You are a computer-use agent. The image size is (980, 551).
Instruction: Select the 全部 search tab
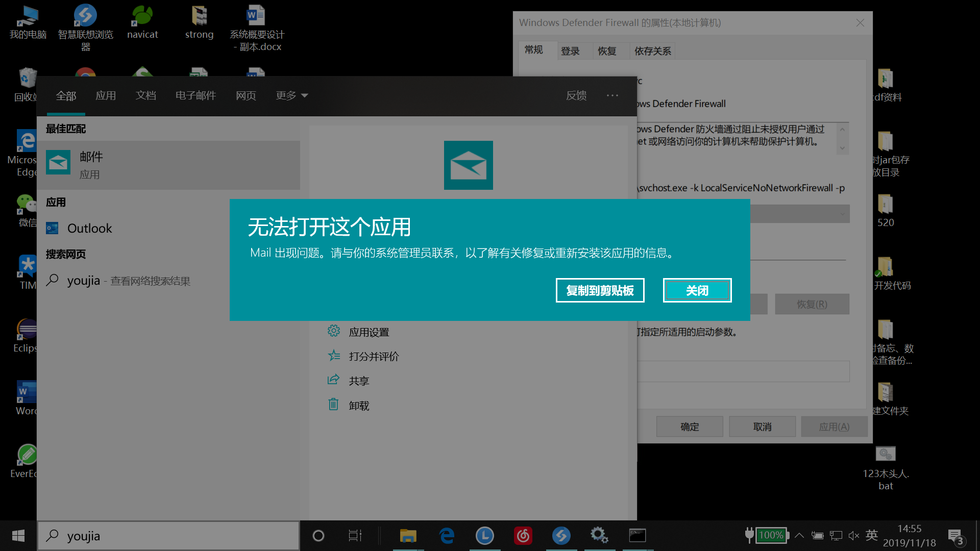(x=66, y=96)
